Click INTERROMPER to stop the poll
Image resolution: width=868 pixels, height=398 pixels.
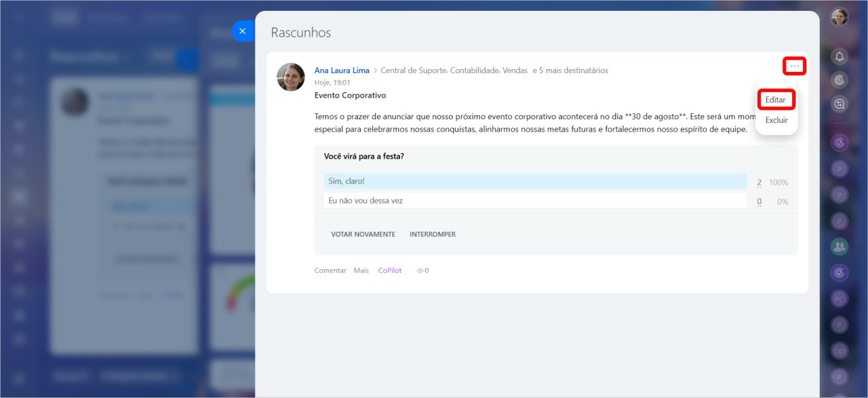tap(433, 235)
